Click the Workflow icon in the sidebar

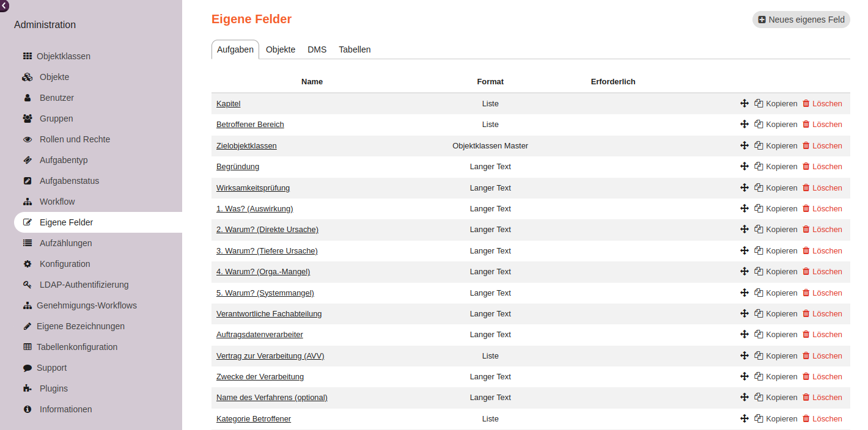tap(28, 201)
